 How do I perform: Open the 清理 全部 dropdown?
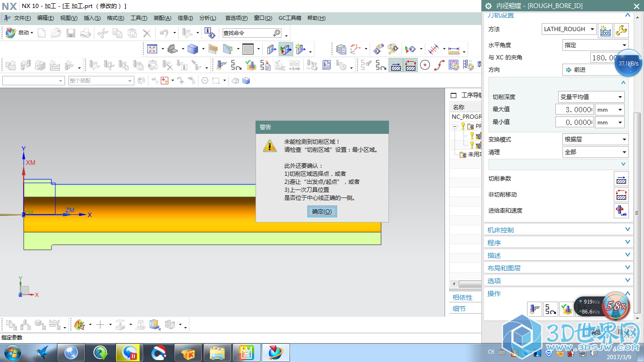(x=595, y=152)
